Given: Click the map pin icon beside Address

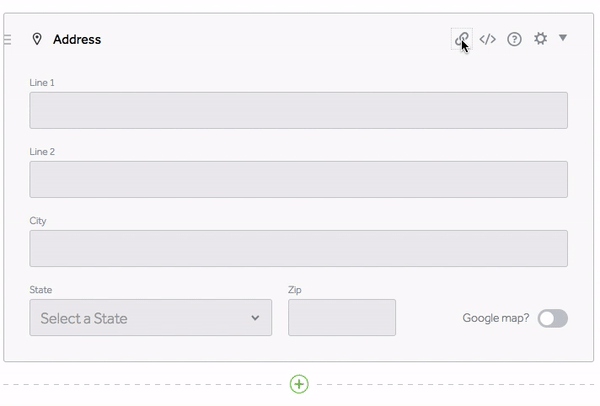Looking at the screenshot, I should click(37, 39).
